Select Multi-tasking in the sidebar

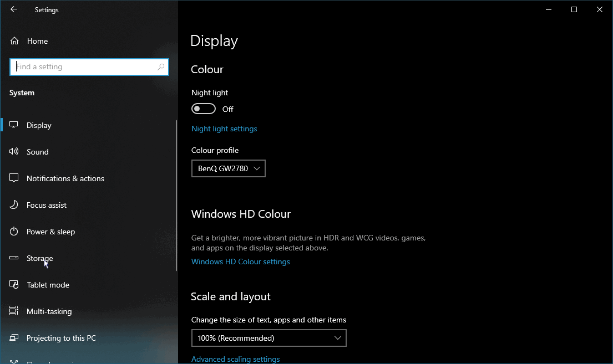pos(49,311)
